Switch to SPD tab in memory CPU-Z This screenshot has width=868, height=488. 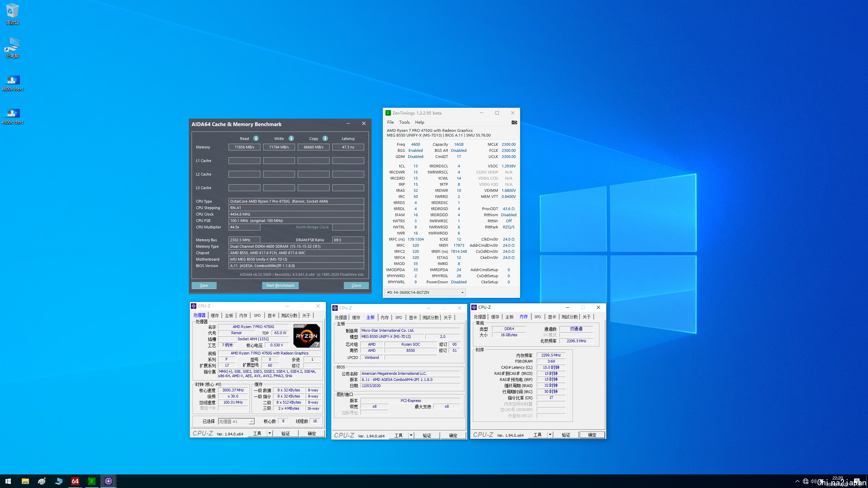pyautogui.click(x=537, y=317)
